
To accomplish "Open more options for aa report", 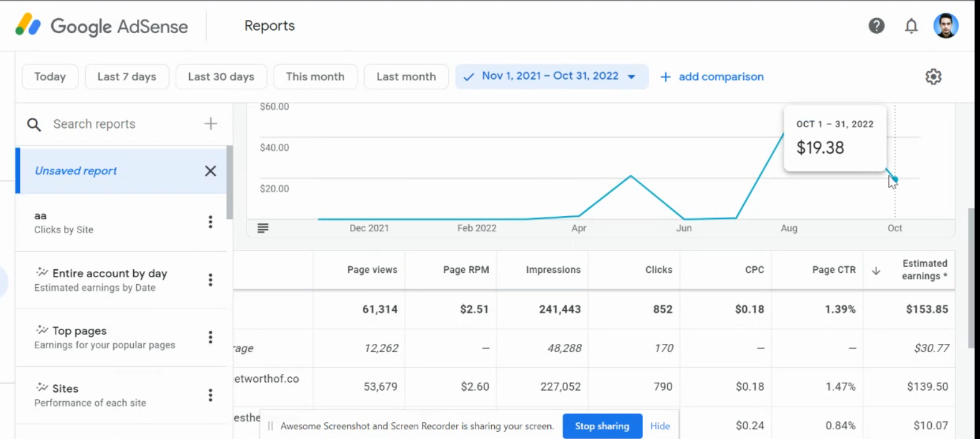I will 210,222.
